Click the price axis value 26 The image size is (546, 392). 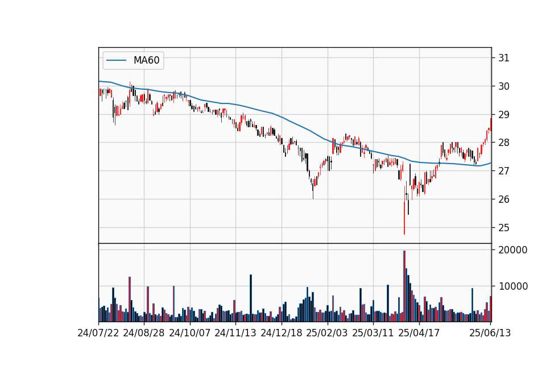(x=503, y=199)
